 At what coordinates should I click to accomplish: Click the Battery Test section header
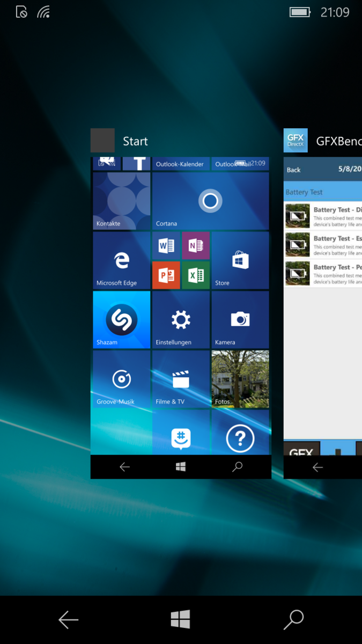pos(323,192)
